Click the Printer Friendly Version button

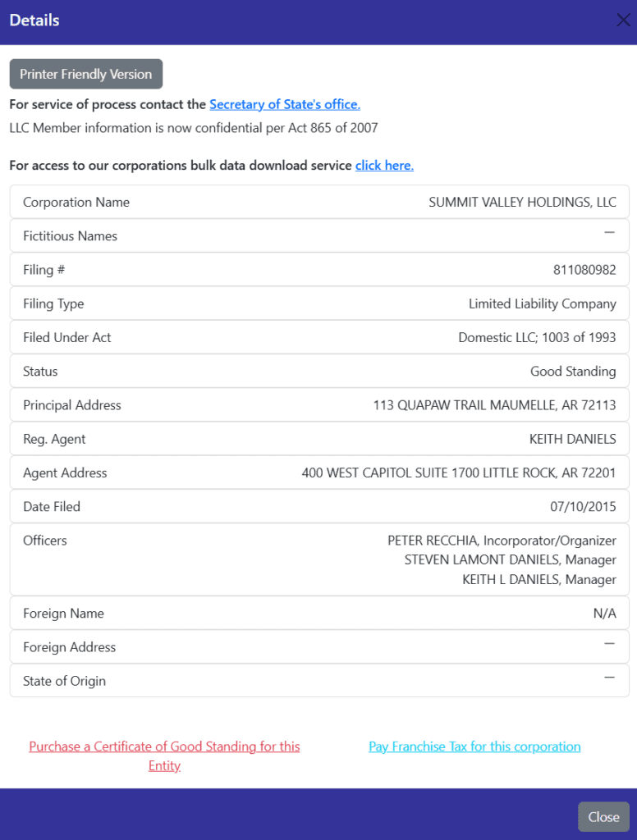click(85, 74)
